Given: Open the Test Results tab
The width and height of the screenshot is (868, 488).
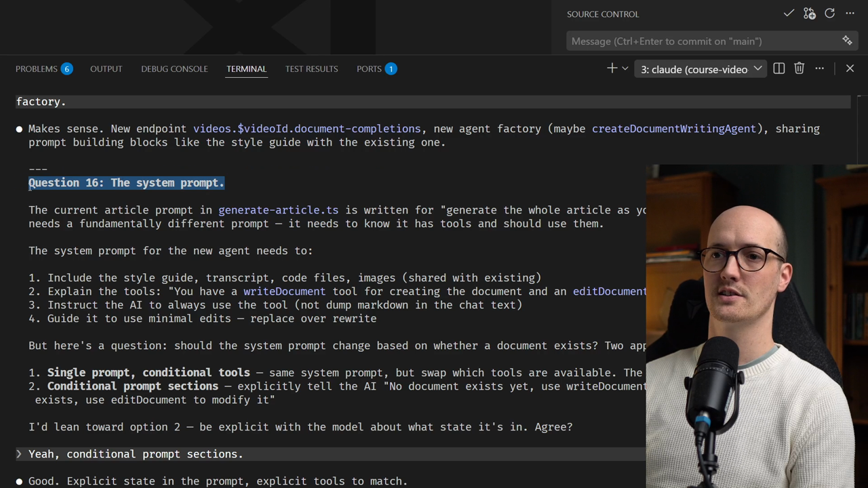Looking at the screenshot, I should 311,68.
